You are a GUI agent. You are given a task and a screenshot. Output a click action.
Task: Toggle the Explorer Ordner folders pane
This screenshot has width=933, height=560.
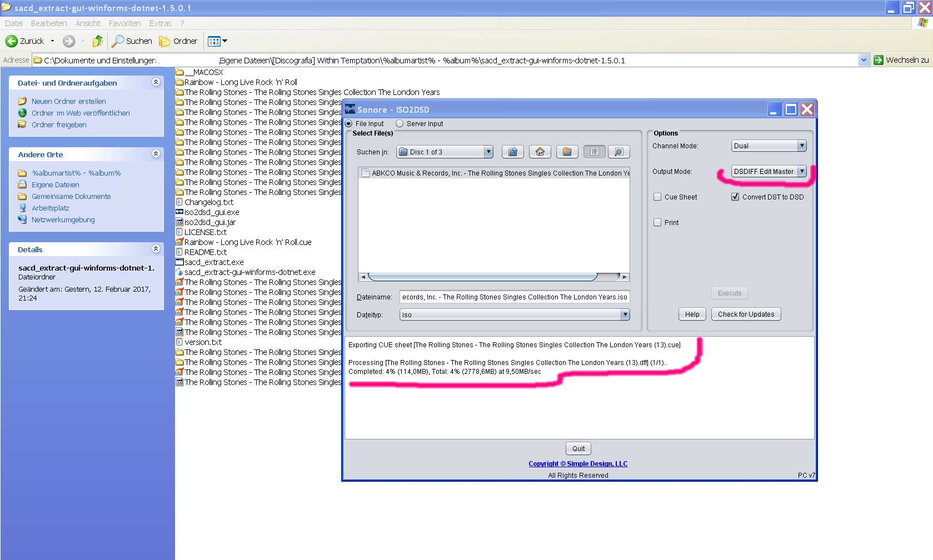178,41
